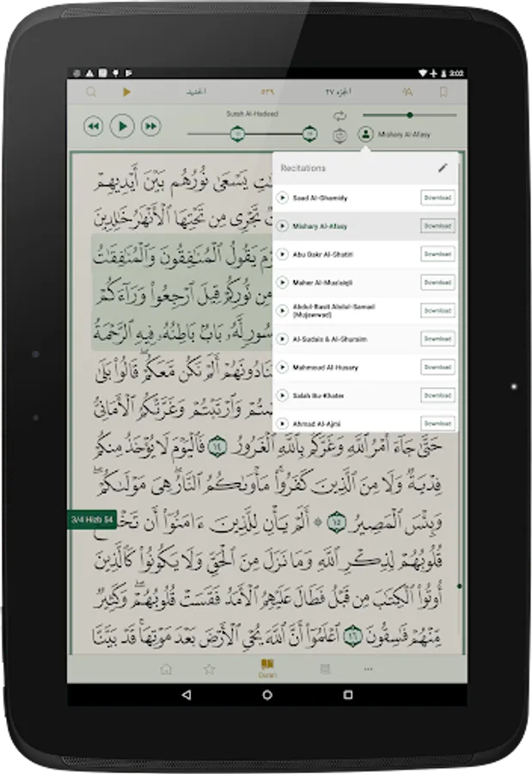Download Al-Sudais & Al-Shuraim recitation
The height and width of the screenshot is (774, 532).
[437, 339]
